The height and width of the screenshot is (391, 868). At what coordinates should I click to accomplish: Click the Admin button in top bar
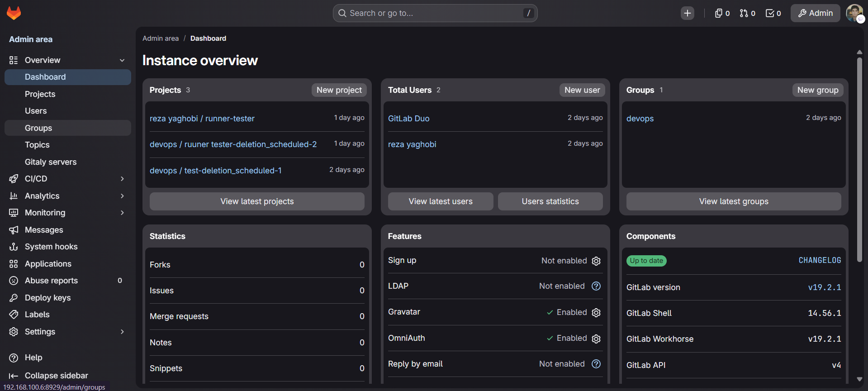click(x=816, y=13)
